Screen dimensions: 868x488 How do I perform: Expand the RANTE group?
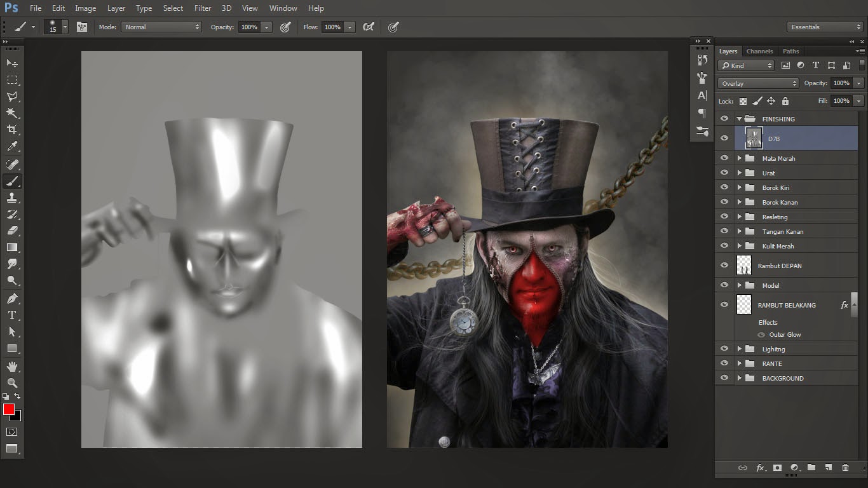point(739,363)
